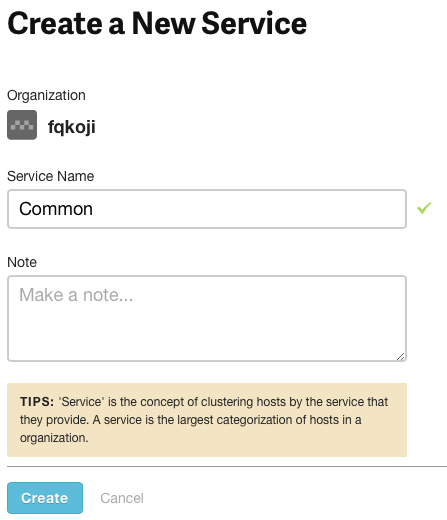This screenshot has height=520, width=447.
Task: Click the word organization ending the tip text
Action: click(53, 438)
